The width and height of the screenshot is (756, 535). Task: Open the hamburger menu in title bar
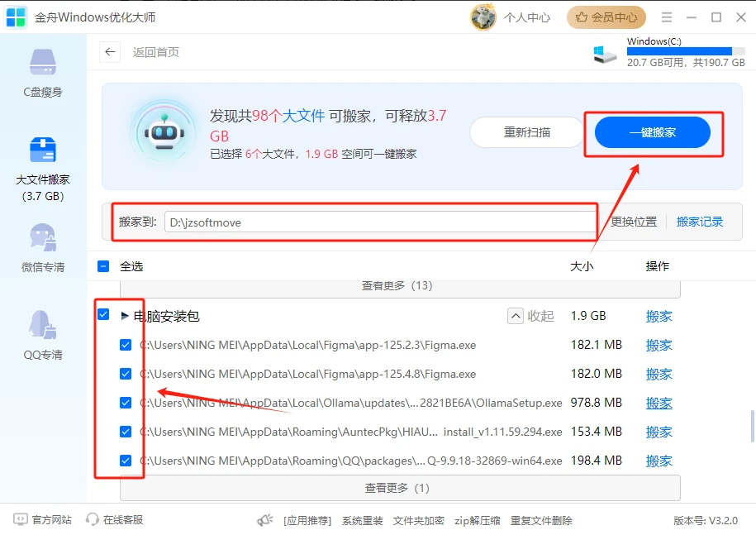pos(667,18)
